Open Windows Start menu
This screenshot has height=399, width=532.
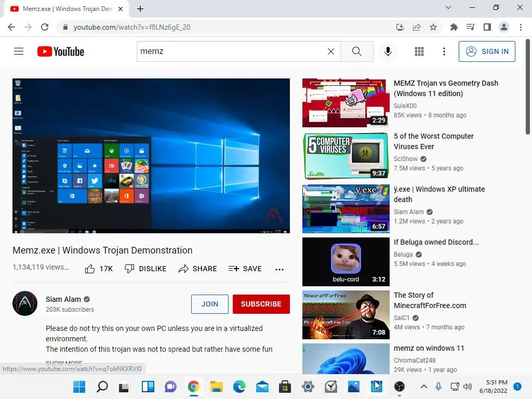[x=79, y=387]
